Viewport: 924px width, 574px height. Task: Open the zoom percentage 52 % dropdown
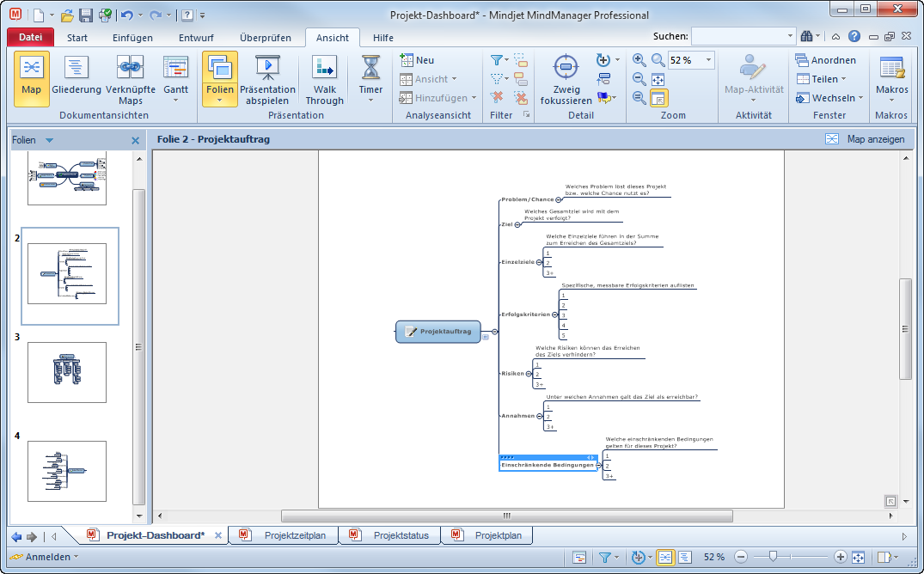coord(708,60)
